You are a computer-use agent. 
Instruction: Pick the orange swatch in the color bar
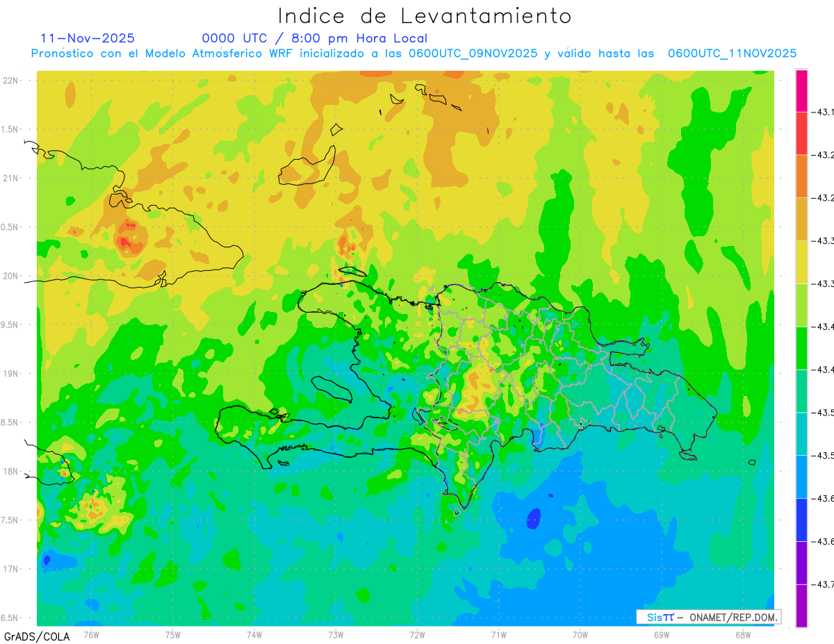pyautogui.click(x=801, y=176)
